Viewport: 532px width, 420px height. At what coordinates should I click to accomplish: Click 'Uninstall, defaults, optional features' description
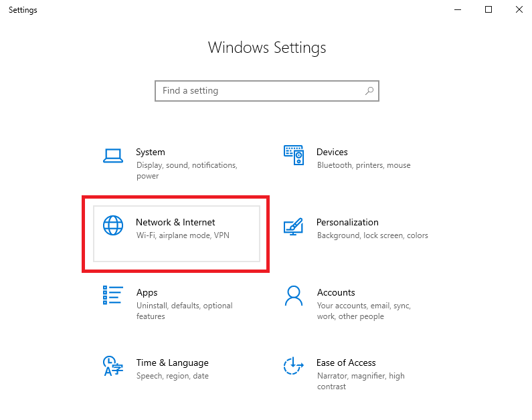(x=185, y=311)
